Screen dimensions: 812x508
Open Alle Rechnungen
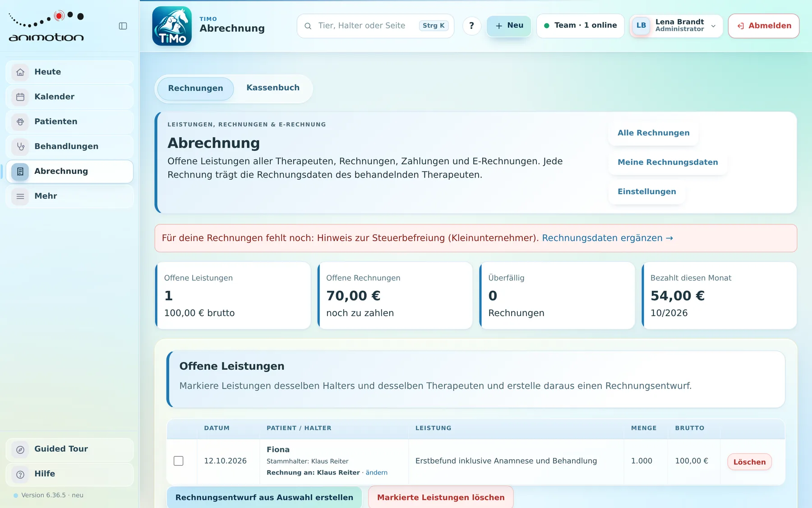(x=653, y=133)
